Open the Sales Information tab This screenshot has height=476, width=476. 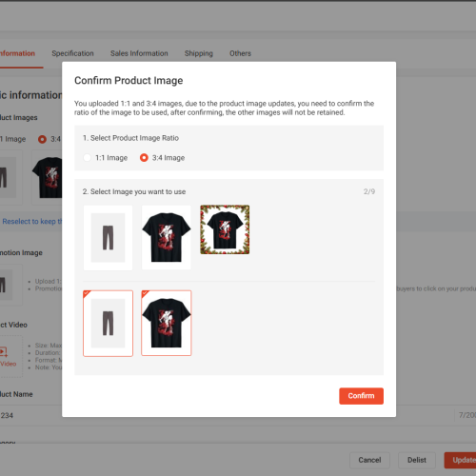click(139, 53)
